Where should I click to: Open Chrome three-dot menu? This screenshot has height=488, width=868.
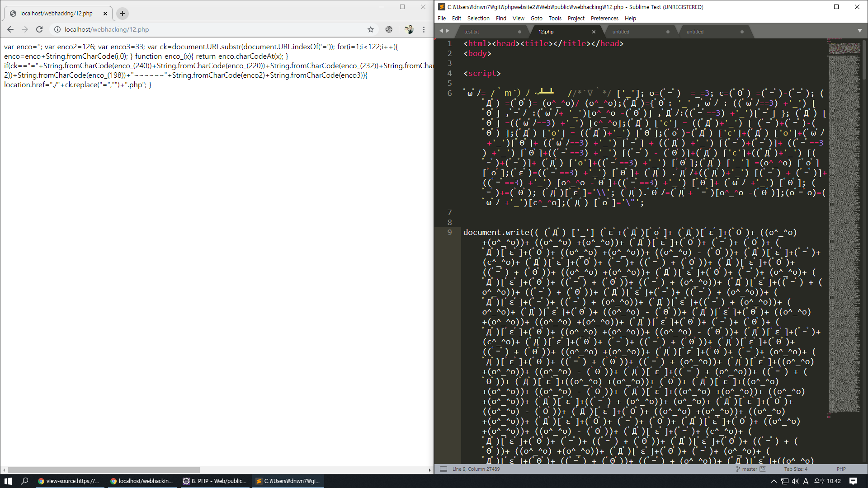(424, 29)
